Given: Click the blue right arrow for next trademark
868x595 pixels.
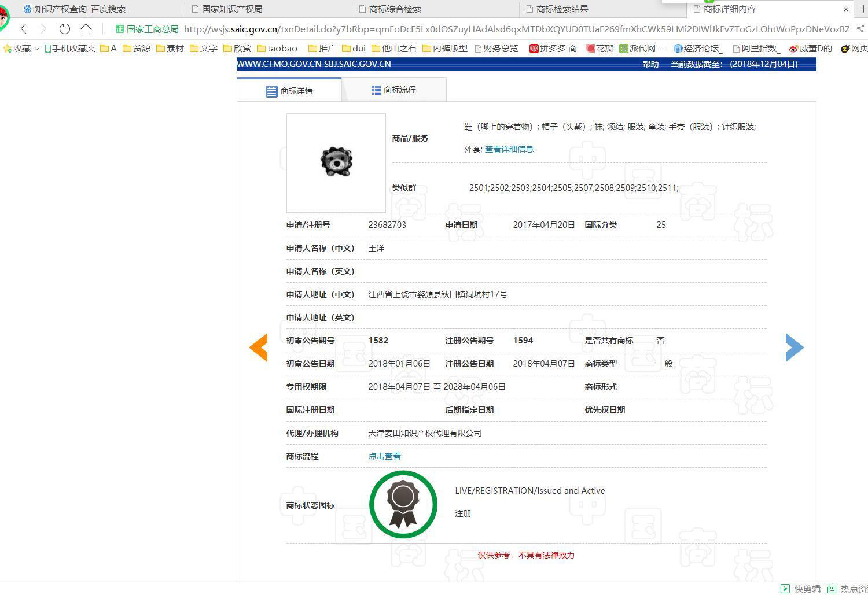Looking at the screenshot, I should coord(795,347).
